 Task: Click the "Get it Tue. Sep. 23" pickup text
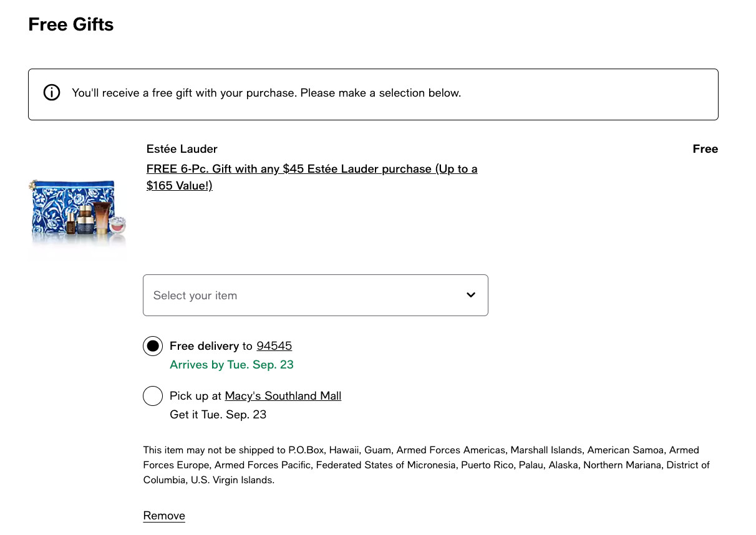[218, 415]
